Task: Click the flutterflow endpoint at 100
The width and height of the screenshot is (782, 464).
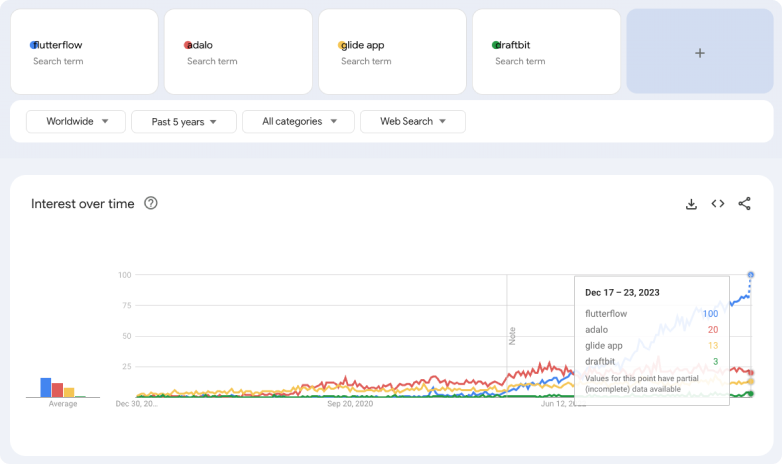Action: pos(751,275)
